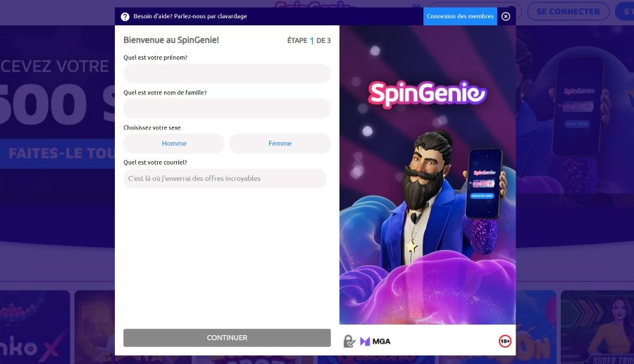Viewport: 634px width, 364px height.
Task: Click the ÉTAPE 1 DE 3 indicator
Action: pyautogui.click(x=309, y=40)
